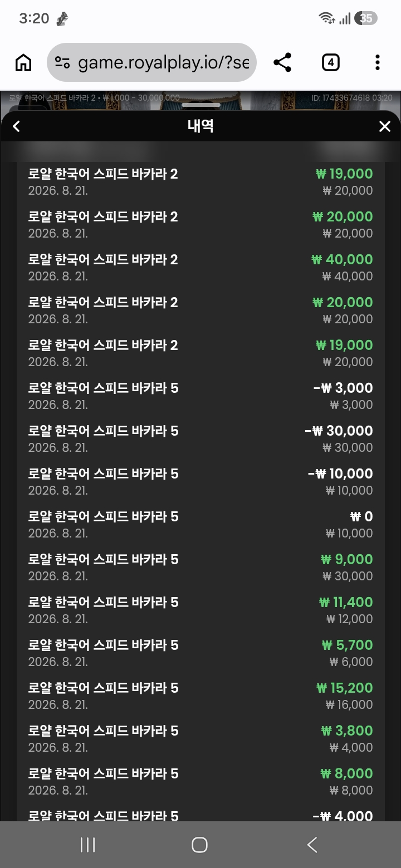Tap the drag handle above history panel
Image resolution: width=401 pixels, height=868 pixels.
pyautogui.click(x=201, y=105)
